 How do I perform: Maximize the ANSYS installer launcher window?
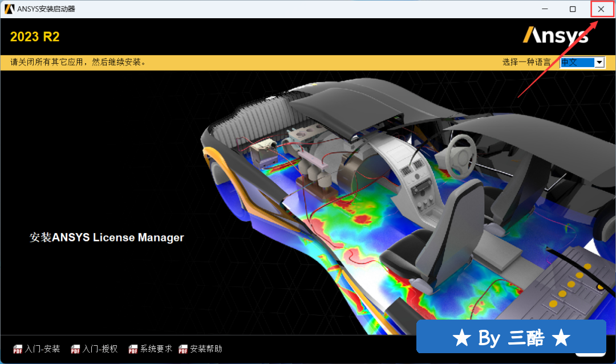tap(573, 9)
